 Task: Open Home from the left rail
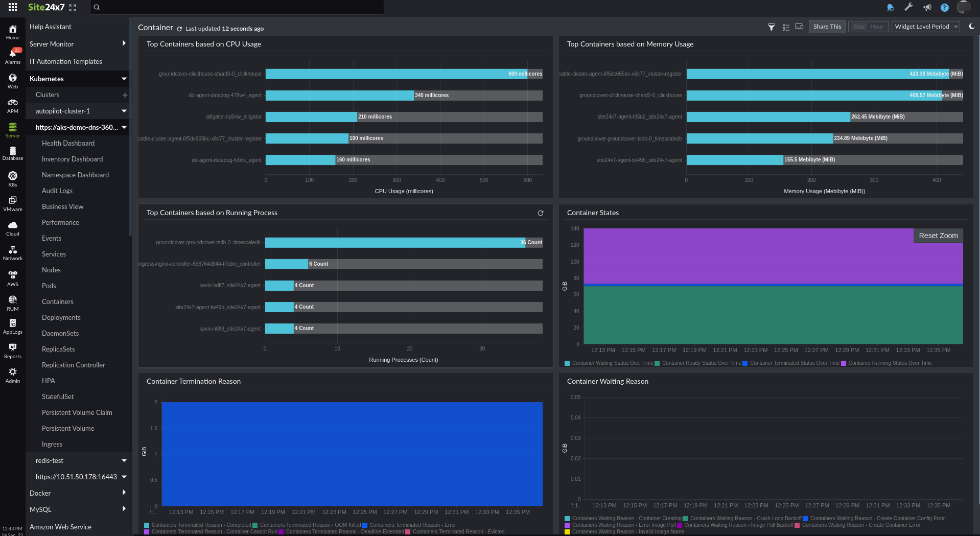point(13,32)
